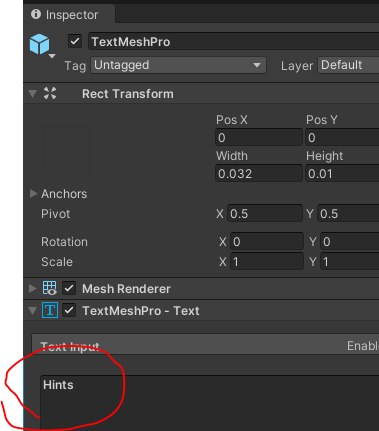
Task: Click the Width label
Action: pyautogui.click(x=232, y=156)
